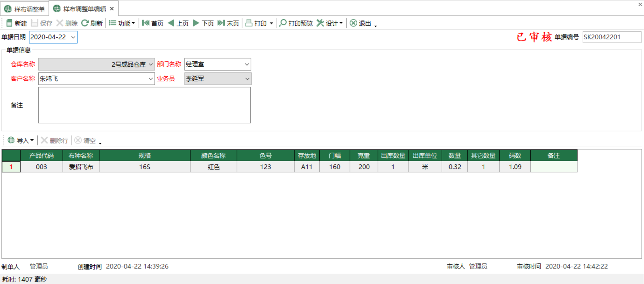
Task: Open 打印预览 print preview
Action: click(296, 23)
